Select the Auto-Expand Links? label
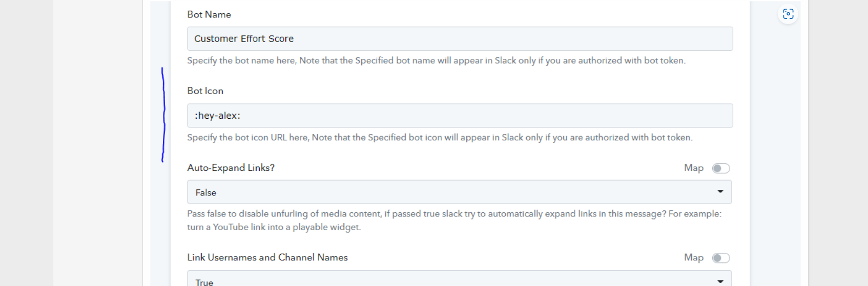The image size is (868, 286). [231, 168]
